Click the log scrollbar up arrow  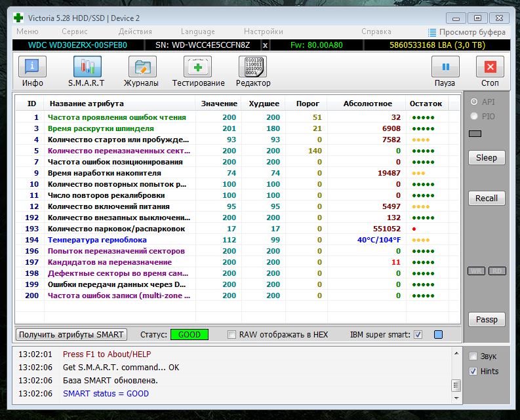(456, 353)
